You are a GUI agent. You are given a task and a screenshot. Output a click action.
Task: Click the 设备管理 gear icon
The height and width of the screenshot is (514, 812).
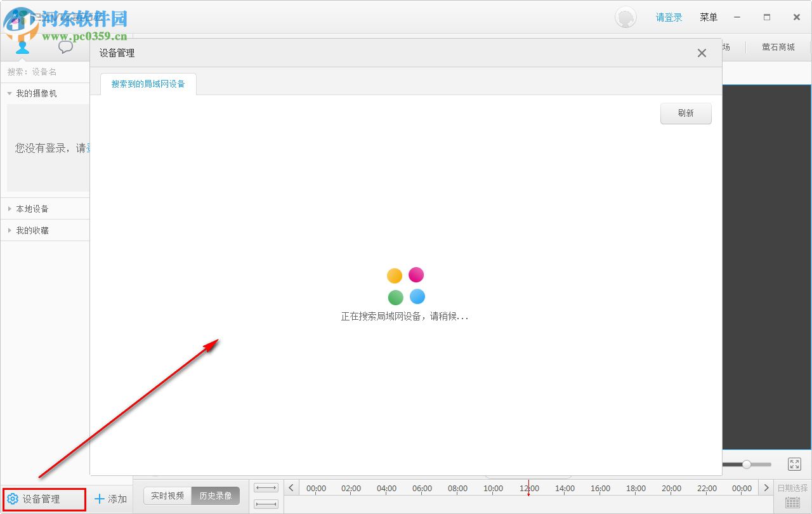pos(13,499)
